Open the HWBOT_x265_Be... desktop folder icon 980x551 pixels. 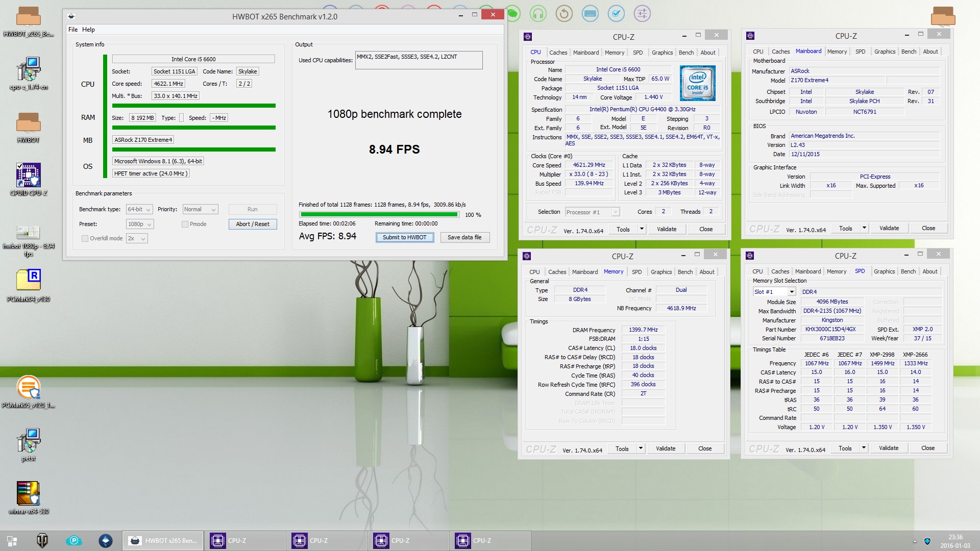[x=28, y=21]
